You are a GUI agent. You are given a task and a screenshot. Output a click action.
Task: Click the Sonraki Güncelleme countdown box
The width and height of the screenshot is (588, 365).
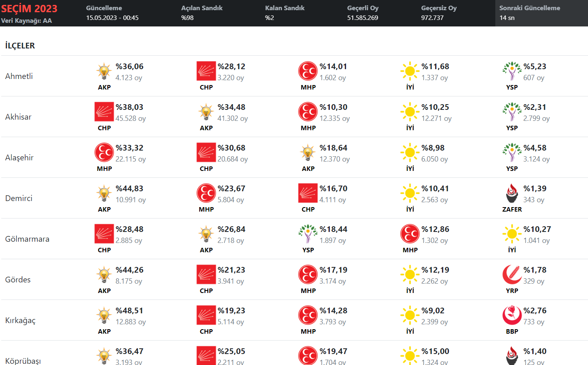click(x=541, y=13)
